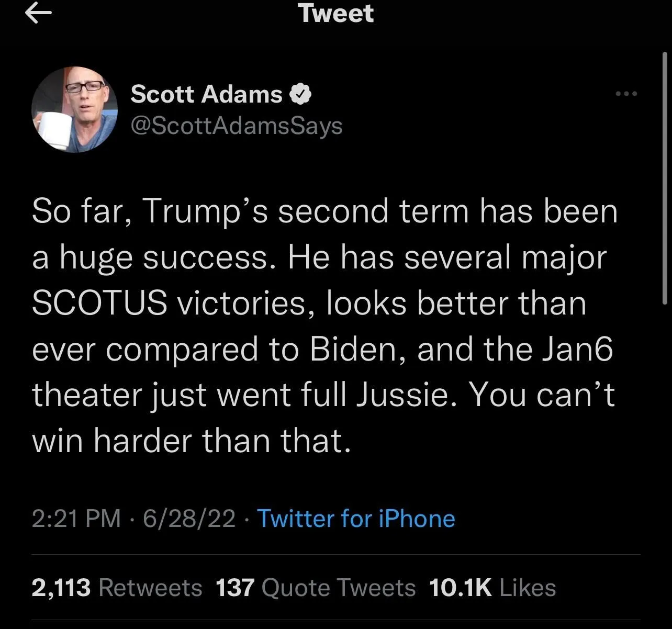Open the @ScottAdamsSays handle

tap(236, 126)
